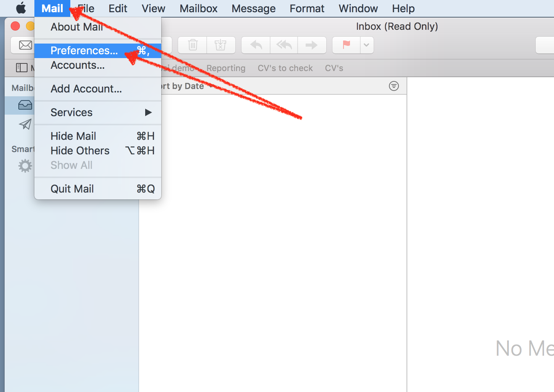Click the Mail menu bar title
Screen dimensions: 554x392
[52, 8]
